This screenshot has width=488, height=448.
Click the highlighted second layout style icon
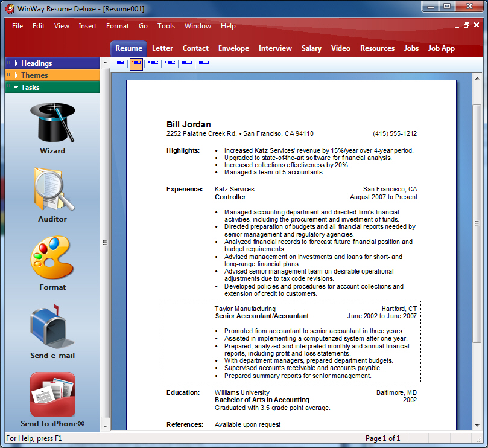(x=136, y=63)
